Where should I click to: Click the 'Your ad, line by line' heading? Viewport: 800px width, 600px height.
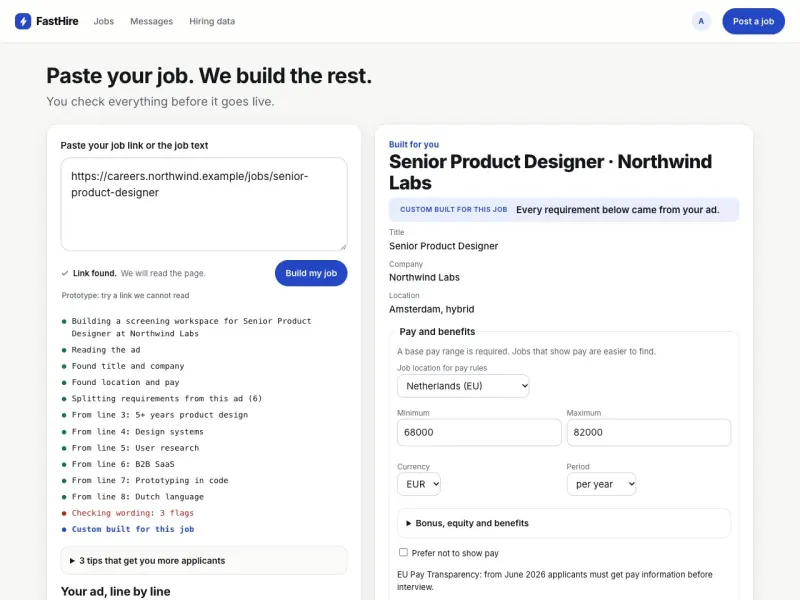115,591
